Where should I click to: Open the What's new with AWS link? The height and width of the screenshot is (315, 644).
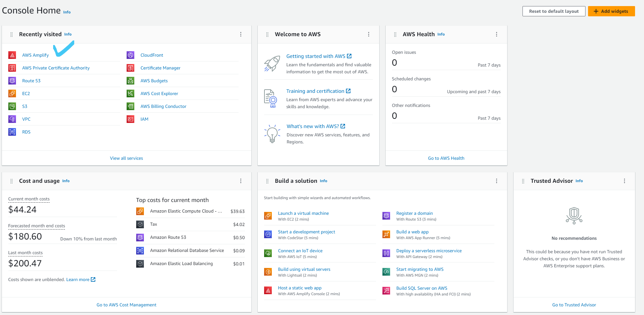[316, 126]
